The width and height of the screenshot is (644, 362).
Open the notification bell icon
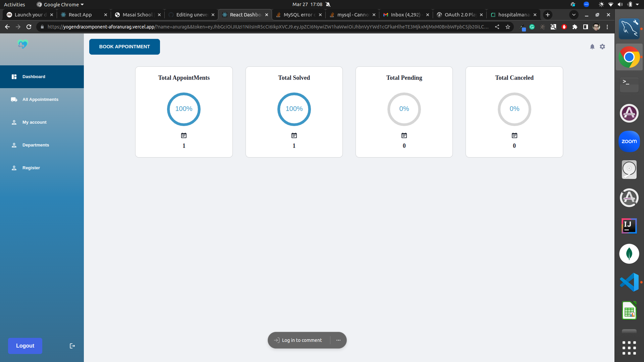[x=592, y=47]
